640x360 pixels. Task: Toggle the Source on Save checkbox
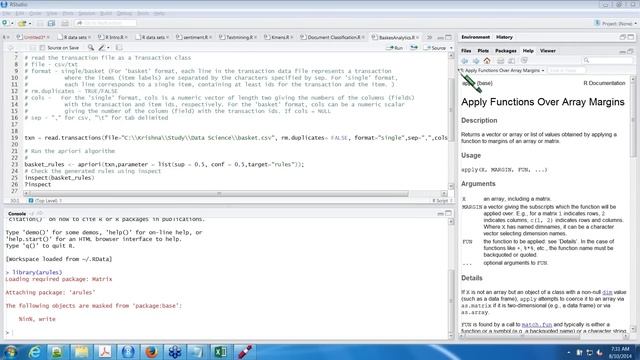tap(42, 48)
